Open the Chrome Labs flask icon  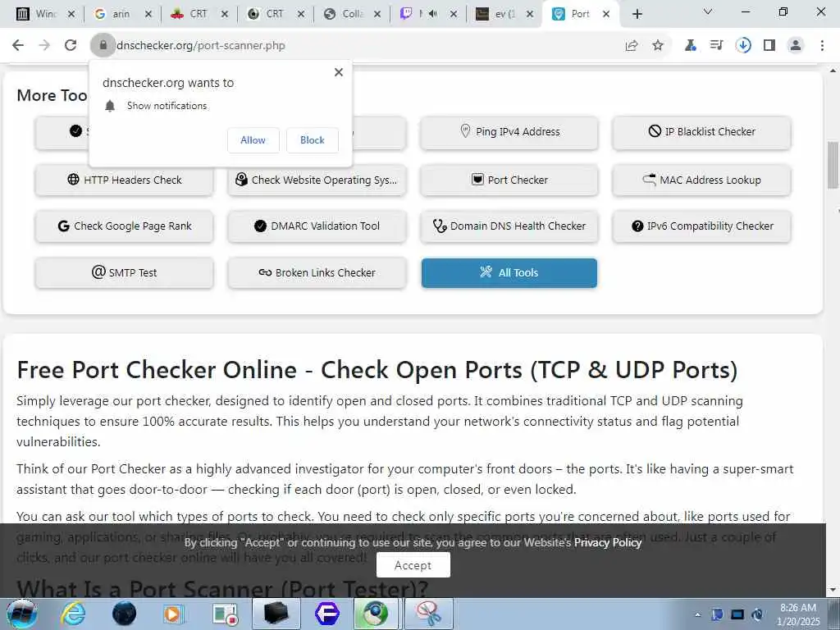coord(691,46)
